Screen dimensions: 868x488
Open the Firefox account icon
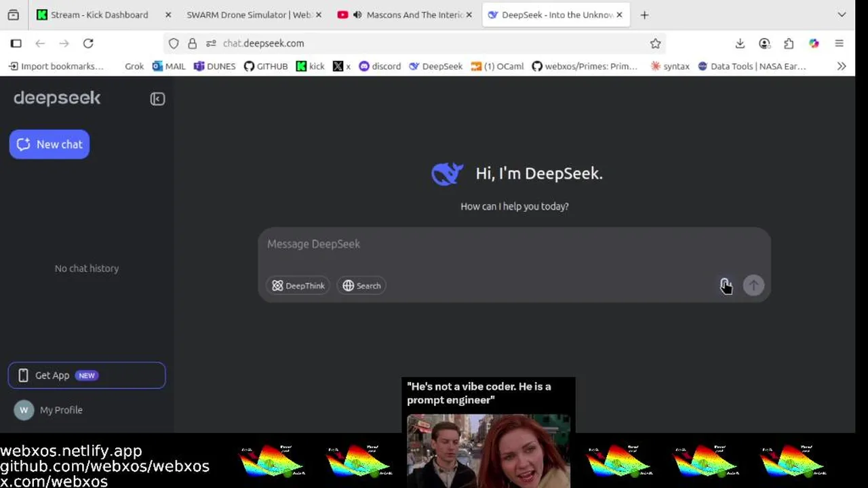coord(764,43)
